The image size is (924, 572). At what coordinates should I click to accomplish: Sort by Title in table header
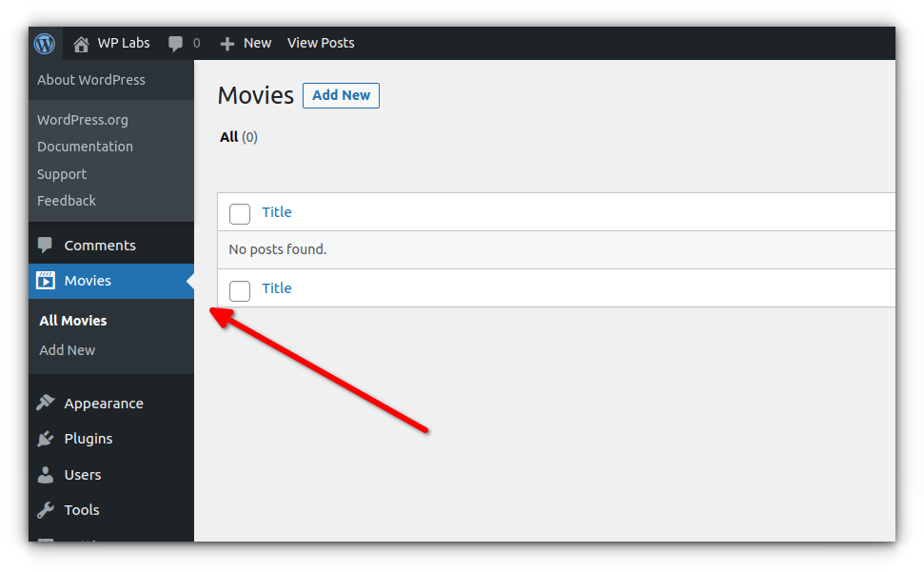coord(277,212)
